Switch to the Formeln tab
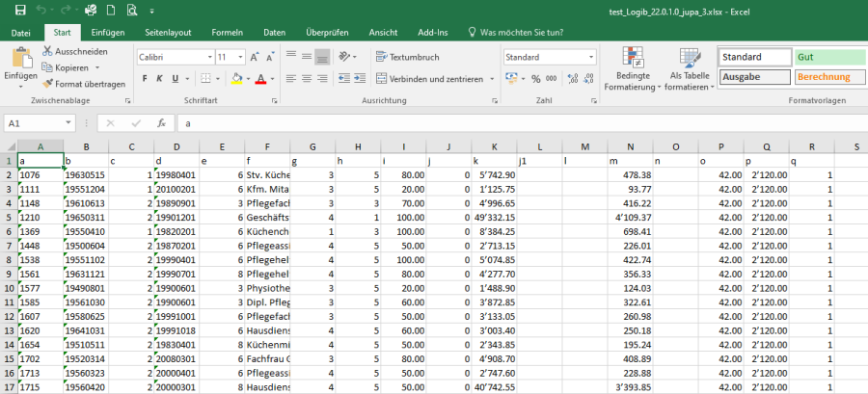 227,33
